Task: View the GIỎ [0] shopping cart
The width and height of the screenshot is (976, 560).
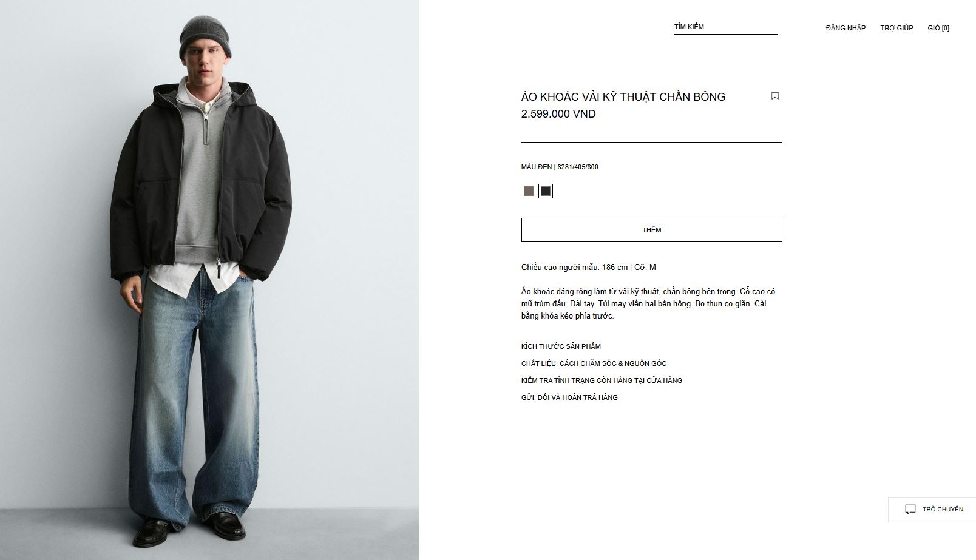Action: [938, 28]
